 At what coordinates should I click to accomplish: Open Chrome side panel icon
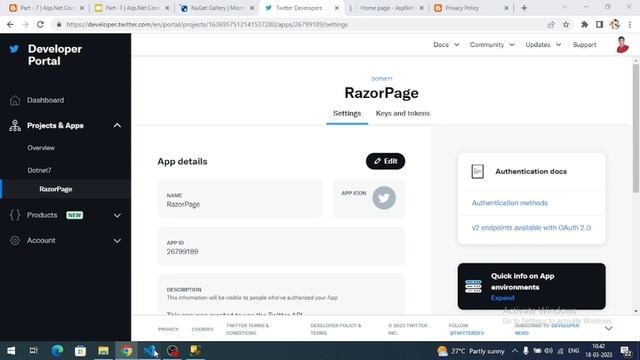[599, 24]
